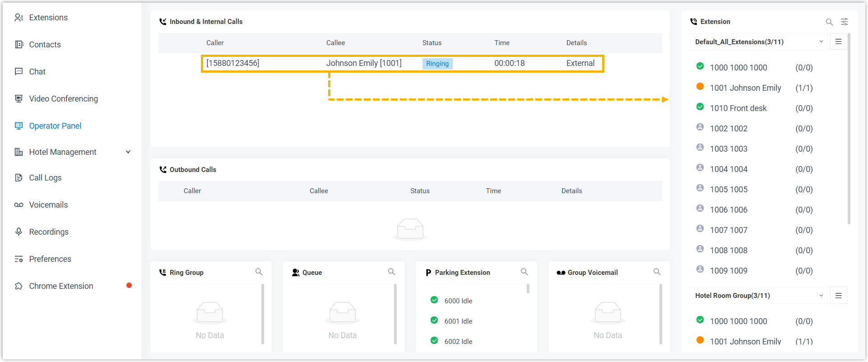This screenshot has width=868, height=362.
Task: Navigate to Video Conferencing
Action: pyautogui.click(x=63, y=99)
